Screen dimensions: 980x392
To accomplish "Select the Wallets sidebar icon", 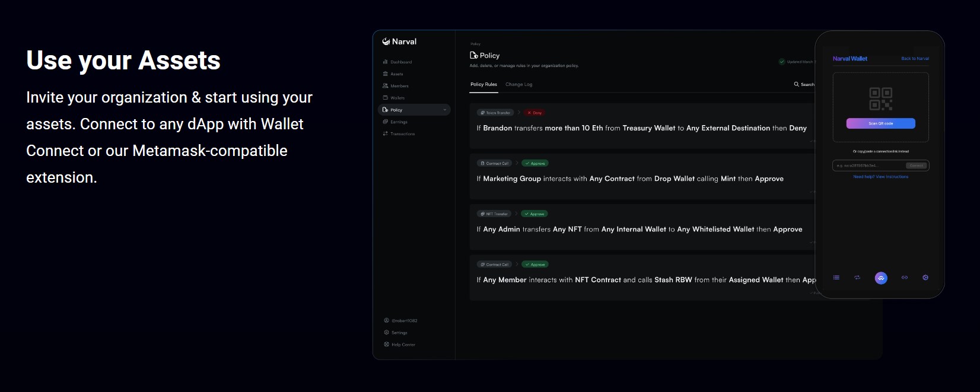I will (386, 98).
